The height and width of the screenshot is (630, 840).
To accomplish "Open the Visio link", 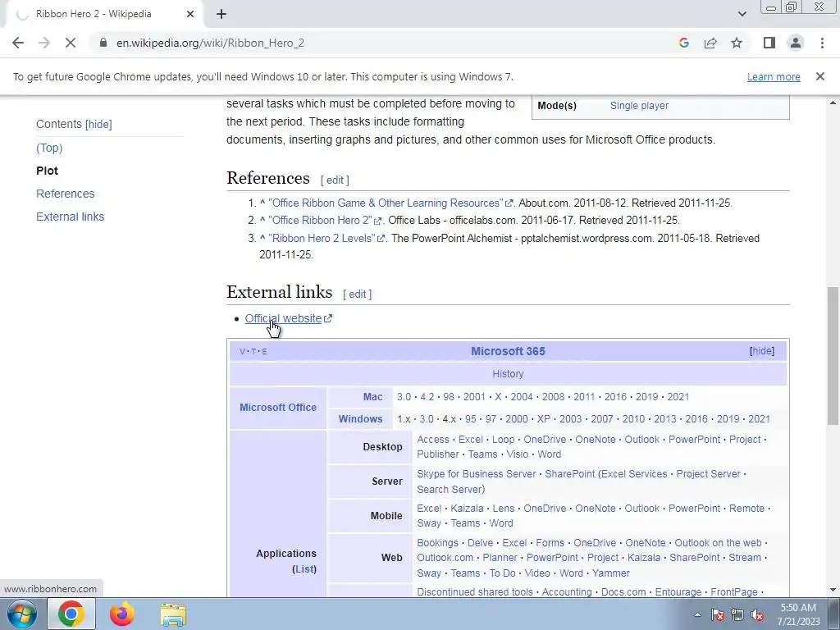I will click(517, 454).
